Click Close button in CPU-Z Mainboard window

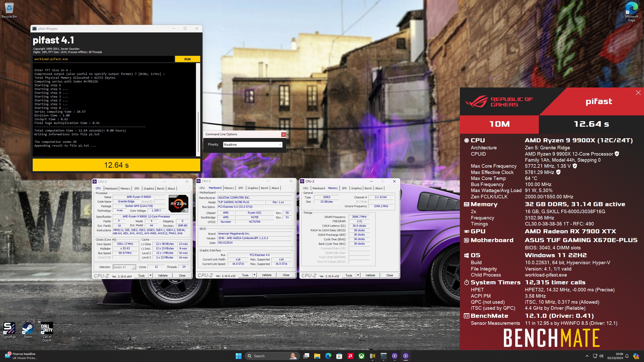pos(286,275)
